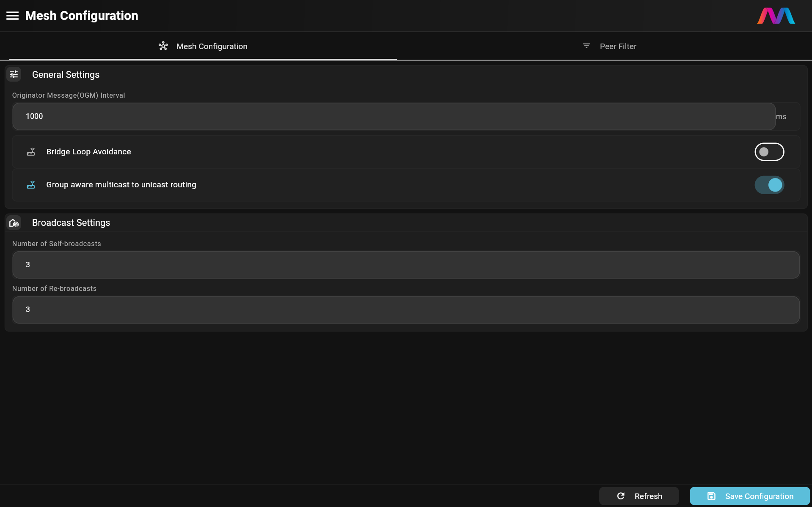The width and height of the screenshot is (812, 507).
Task: Click the General Settings sliders icon
Action: pyautogui.click(x=14, y=74)
